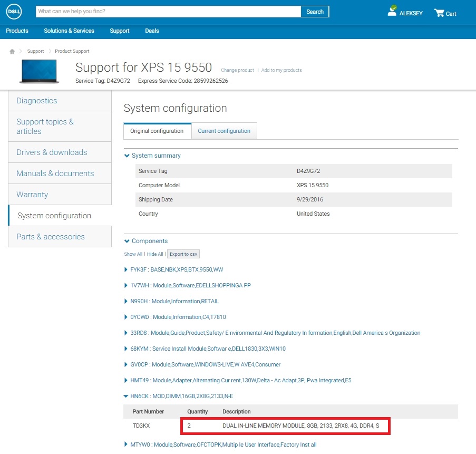Open Parts & accessories in sidebar
The width and height of the screenshot is (476, 454).
tap(60, 237)
